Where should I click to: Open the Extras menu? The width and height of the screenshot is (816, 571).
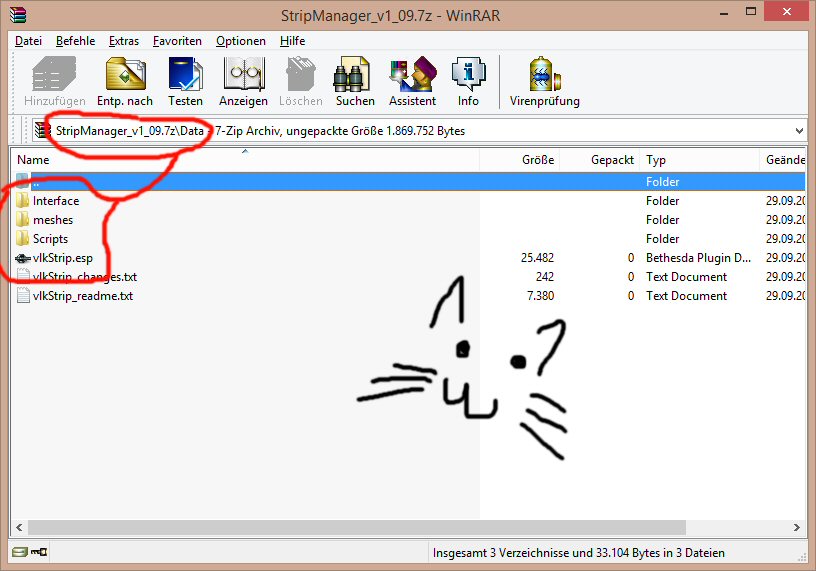pos(124,41)
